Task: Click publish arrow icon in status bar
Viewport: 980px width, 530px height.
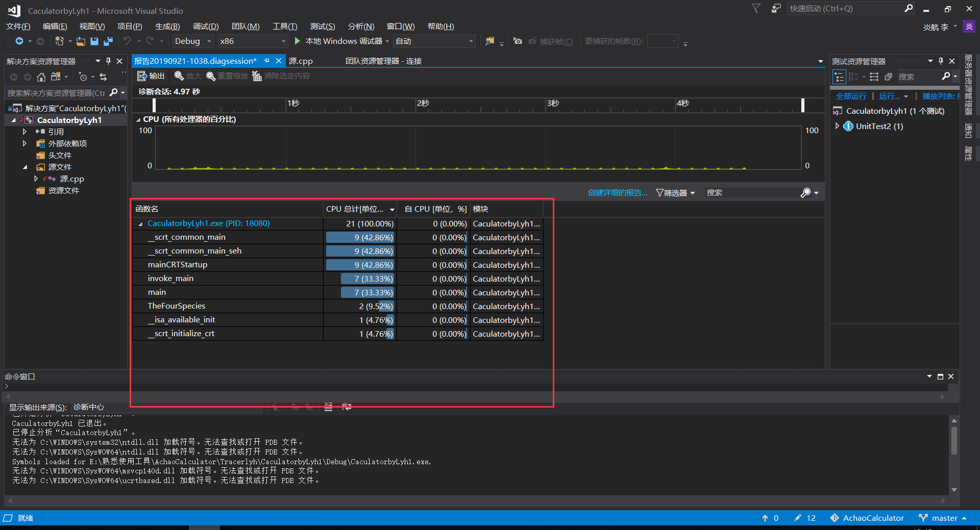Action: (x=765, y=518)
